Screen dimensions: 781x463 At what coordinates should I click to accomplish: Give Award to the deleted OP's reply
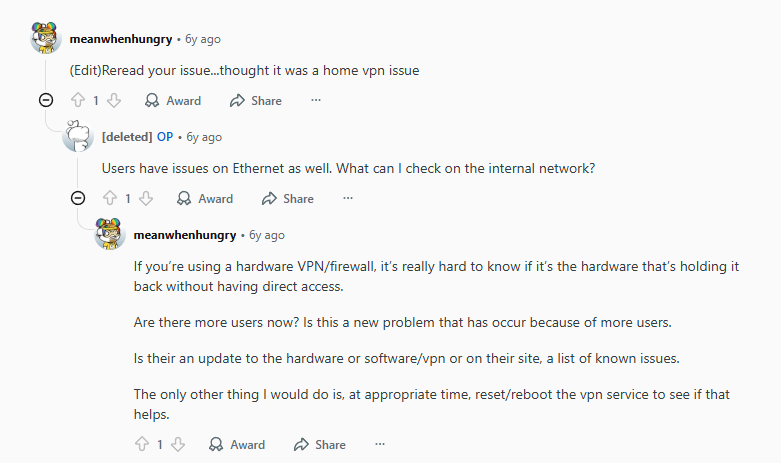(x=205, y=199)
